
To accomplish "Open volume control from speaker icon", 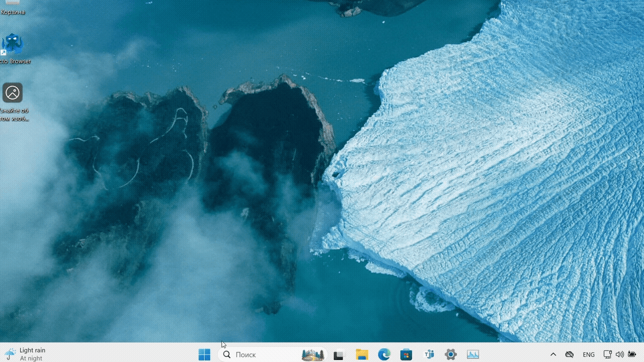I will point(619,354).
